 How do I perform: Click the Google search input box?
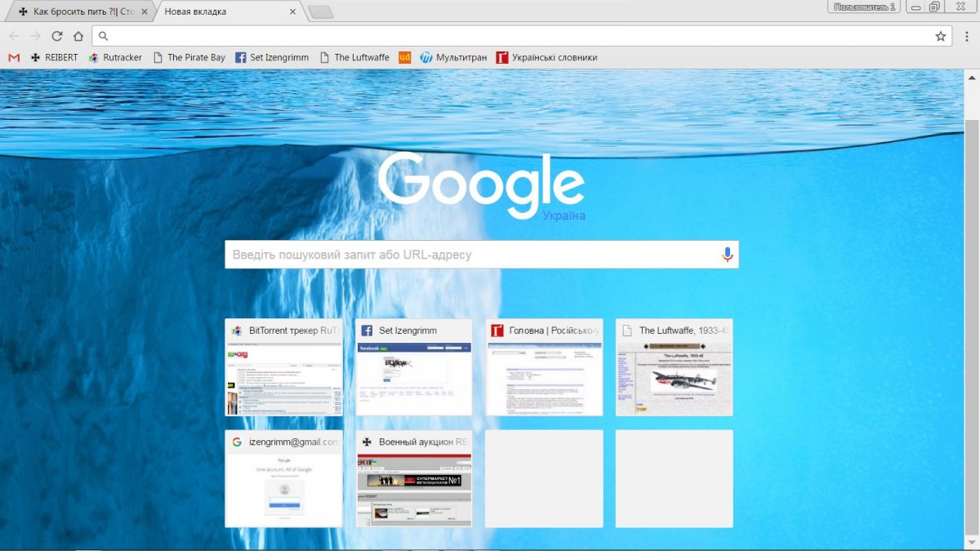470,255
